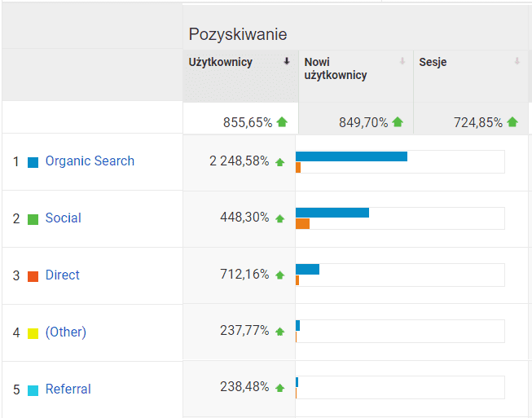Select the Pozyskiwanie group header

tap(238, 34)
